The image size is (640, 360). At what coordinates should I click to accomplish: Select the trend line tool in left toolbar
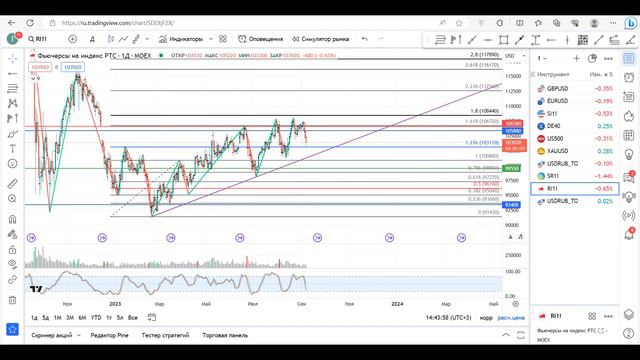(13, 74)
